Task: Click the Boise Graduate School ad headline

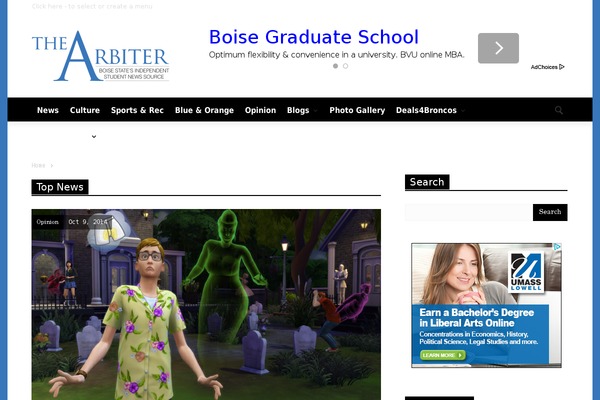Action: pos(314,37)
